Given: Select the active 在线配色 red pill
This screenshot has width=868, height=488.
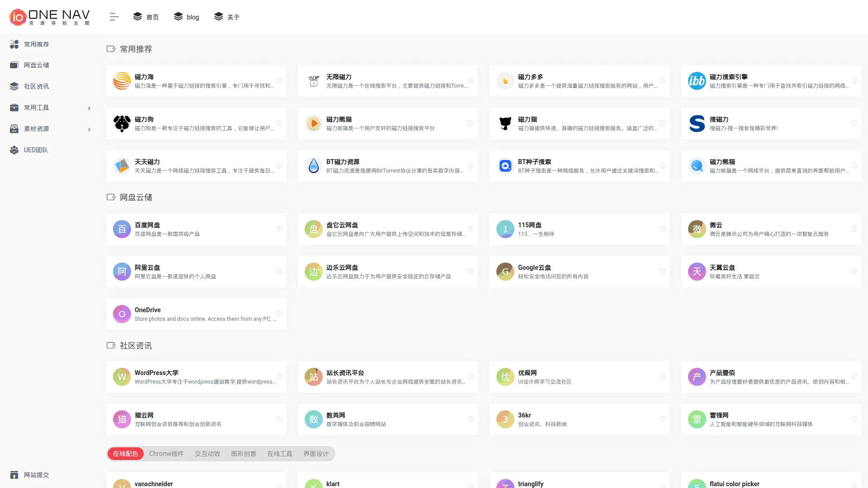Looking at the screenshot, I should pos(125,454).
